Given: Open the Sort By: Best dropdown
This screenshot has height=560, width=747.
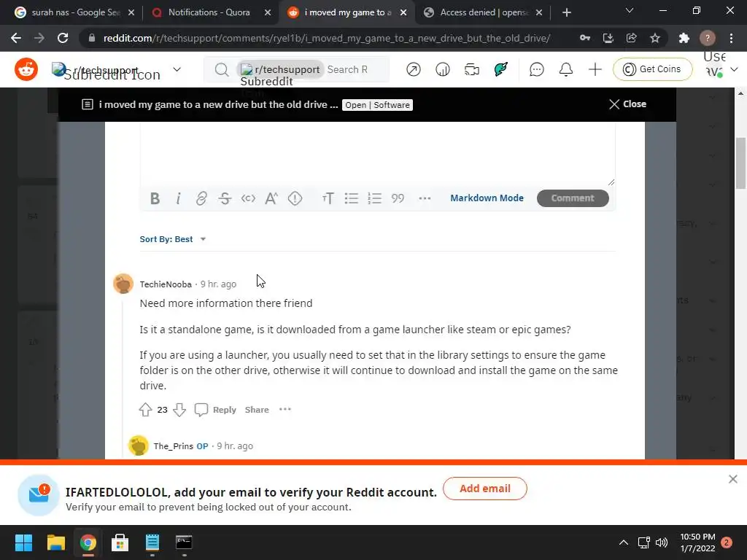Looking at the screenshot, I should point(172,239).
